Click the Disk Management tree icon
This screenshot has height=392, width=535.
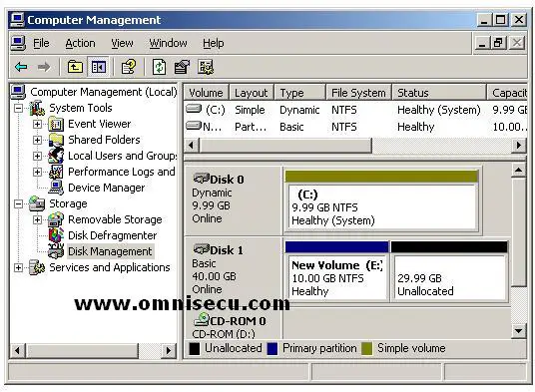(56, 251)
